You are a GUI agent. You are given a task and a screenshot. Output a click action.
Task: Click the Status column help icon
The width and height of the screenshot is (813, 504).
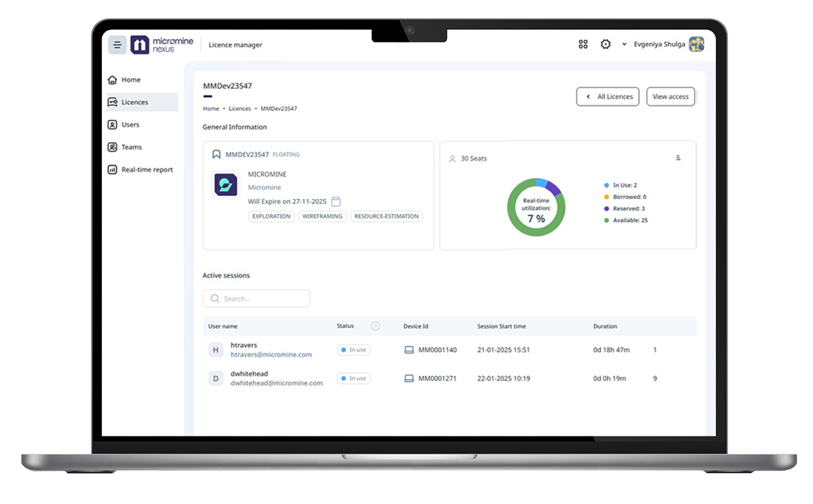pyautogui.click(x=375, y=326)
